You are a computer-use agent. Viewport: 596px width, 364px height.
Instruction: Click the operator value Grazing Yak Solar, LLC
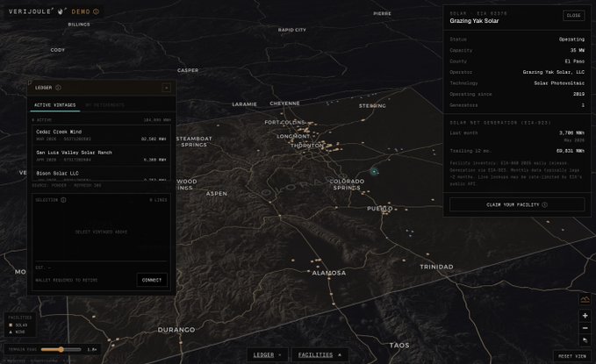(553, 72)
